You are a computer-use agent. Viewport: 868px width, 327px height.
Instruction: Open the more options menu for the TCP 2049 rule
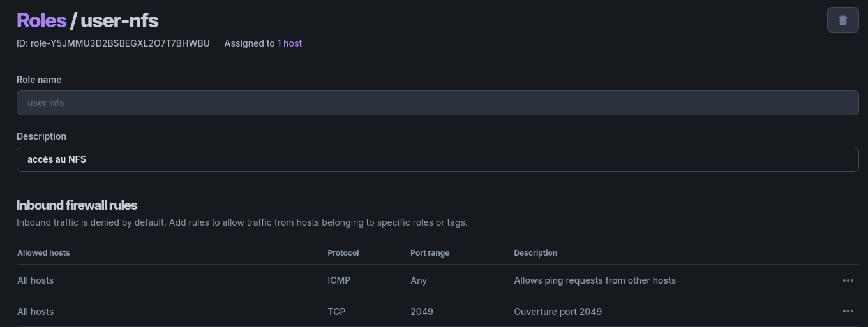pyautogui.click(x=848, y=312)
